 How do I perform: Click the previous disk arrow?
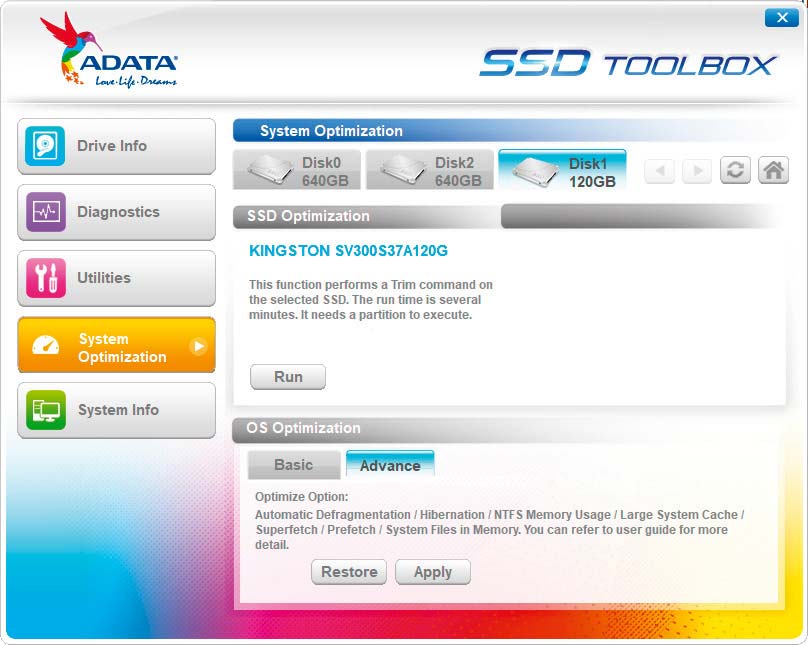[660, 170]
